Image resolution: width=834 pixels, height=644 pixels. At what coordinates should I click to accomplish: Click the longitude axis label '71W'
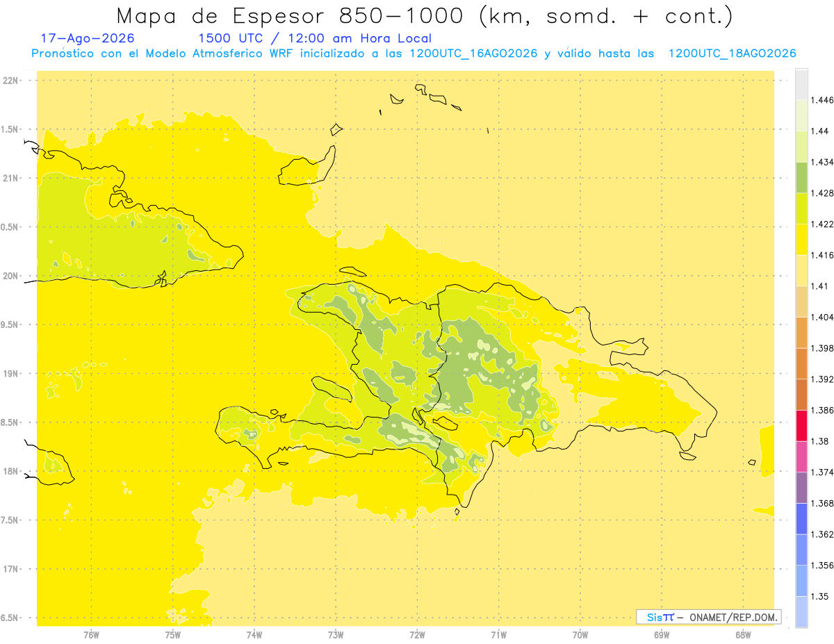click(499, 635)
